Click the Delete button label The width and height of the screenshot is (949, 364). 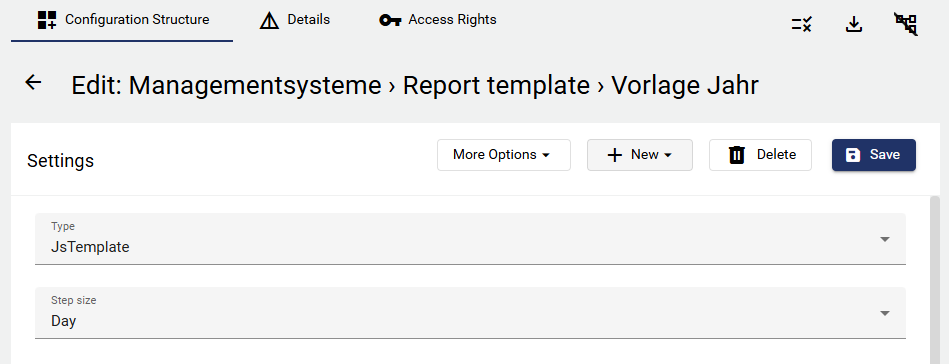776,154
